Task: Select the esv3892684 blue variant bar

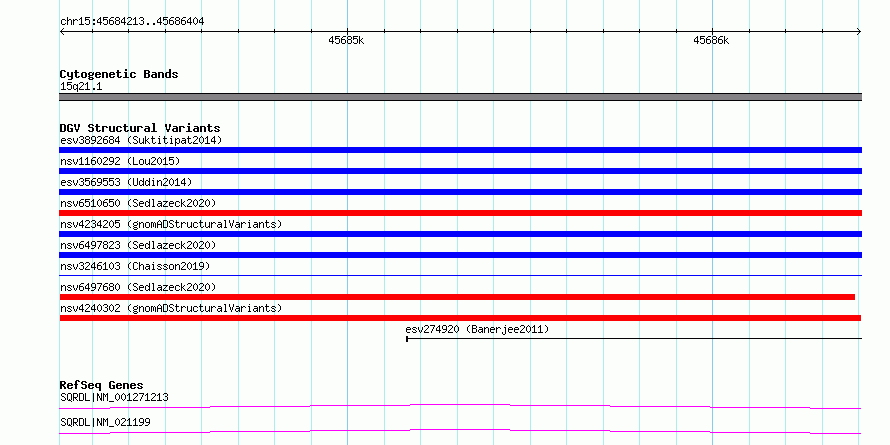Action: [460, 150]
